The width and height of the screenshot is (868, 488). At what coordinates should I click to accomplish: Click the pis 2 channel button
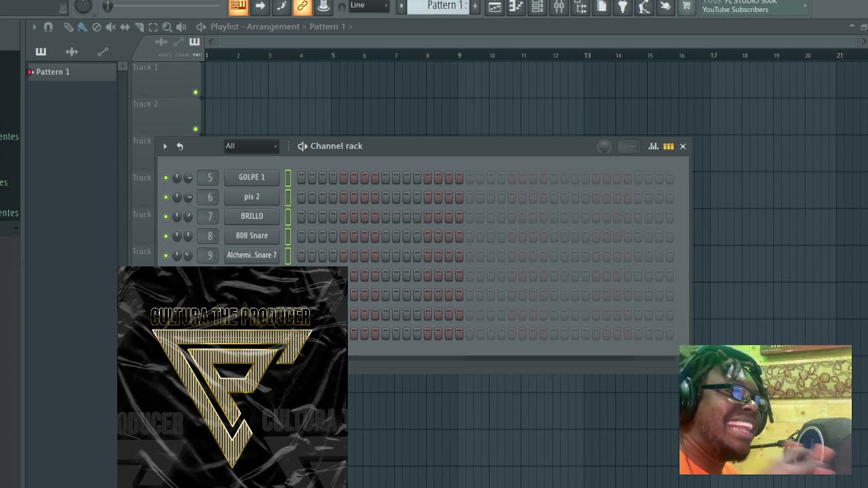click(252, 197)
